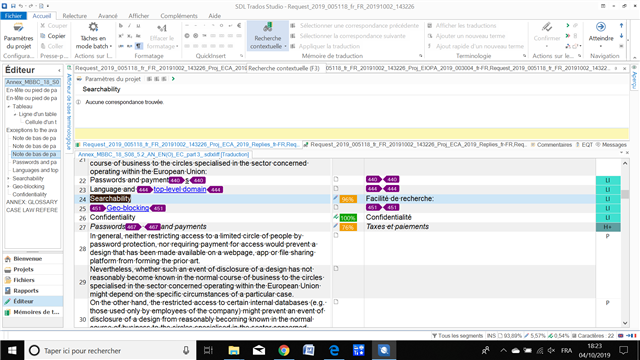Click the editor vertical scrollbar down arrow
Screen dimensions: 640x360
point(625,323)
